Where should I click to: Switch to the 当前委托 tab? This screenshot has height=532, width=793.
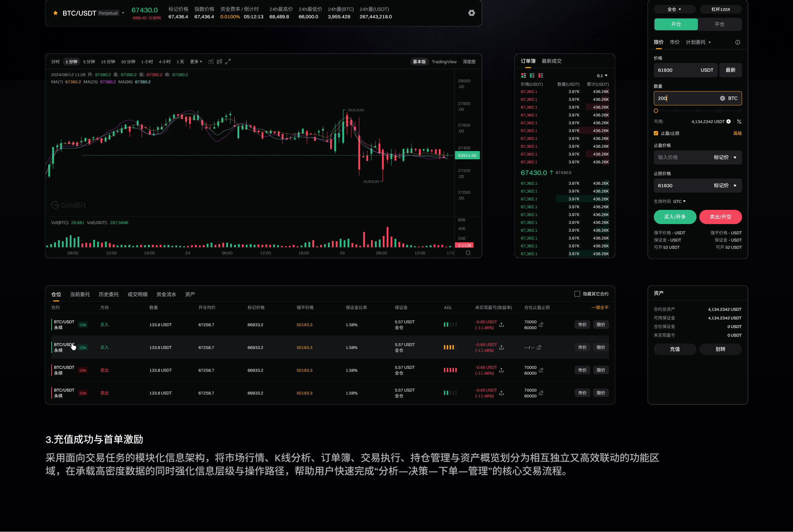pos(80,294)
